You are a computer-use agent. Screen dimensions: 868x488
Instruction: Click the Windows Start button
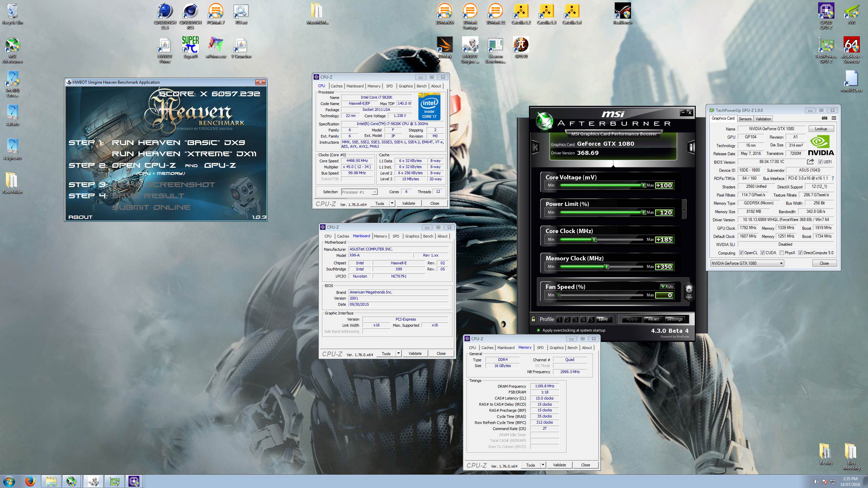click(x=9, y=481)
